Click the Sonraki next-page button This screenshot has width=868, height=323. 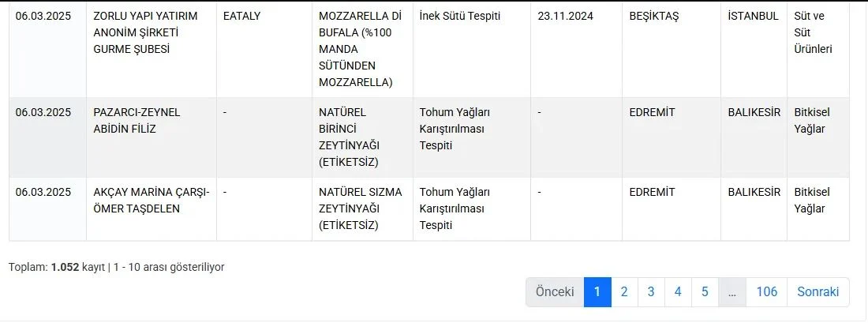pyautogui.click(x=818, y=292)
